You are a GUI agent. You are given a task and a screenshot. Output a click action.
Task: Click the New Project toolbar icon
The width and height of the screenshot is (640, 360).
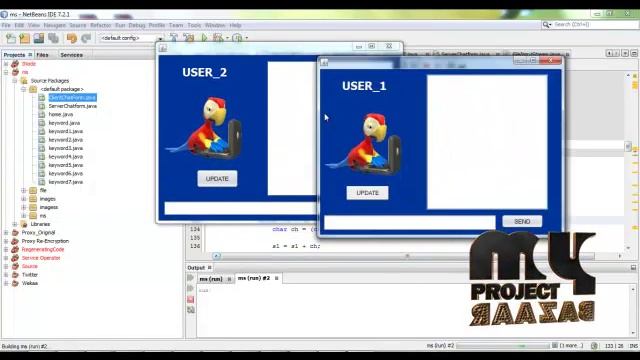[x=25, y=38]
